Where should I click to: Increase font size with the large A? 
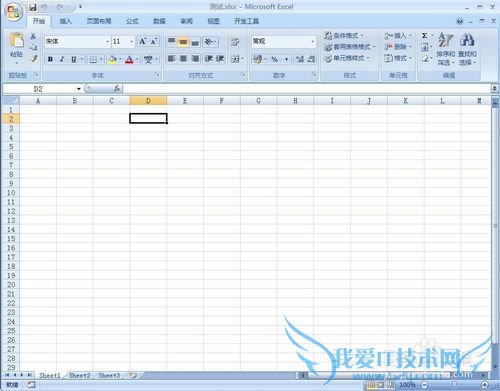(143, 41)
